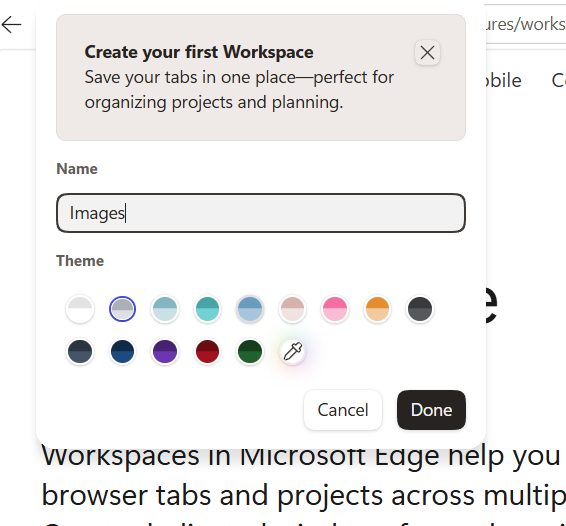Screen dimensions: 566x526
Task: Select the pink theme swatch
Action: coord(335,309)
